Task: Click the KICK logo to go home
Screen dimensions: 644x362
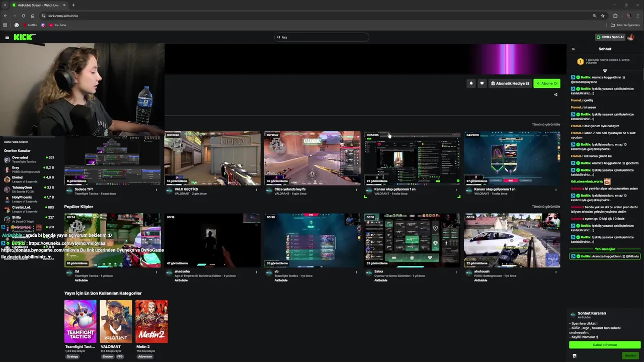Action: [x=24, y=37]
